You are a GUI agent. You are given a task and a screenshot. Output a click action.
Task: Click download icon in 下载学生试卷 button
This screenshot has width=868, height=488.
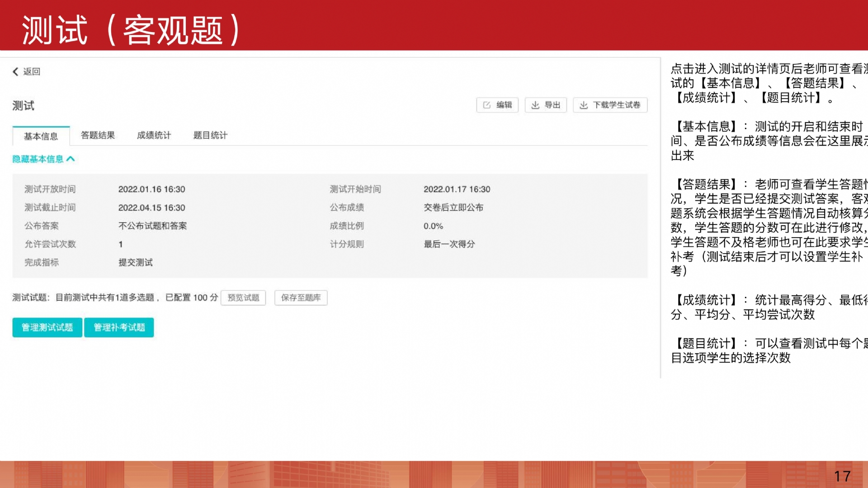click(x=584, y=105)
